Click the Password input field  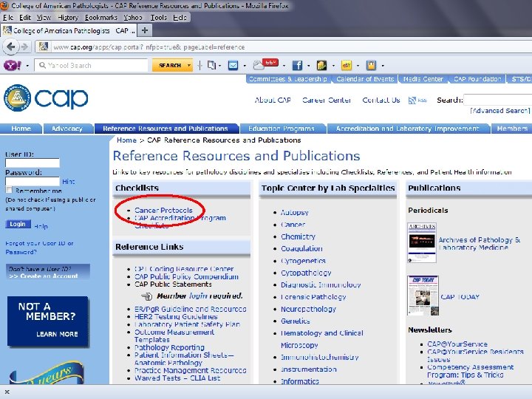33,181
